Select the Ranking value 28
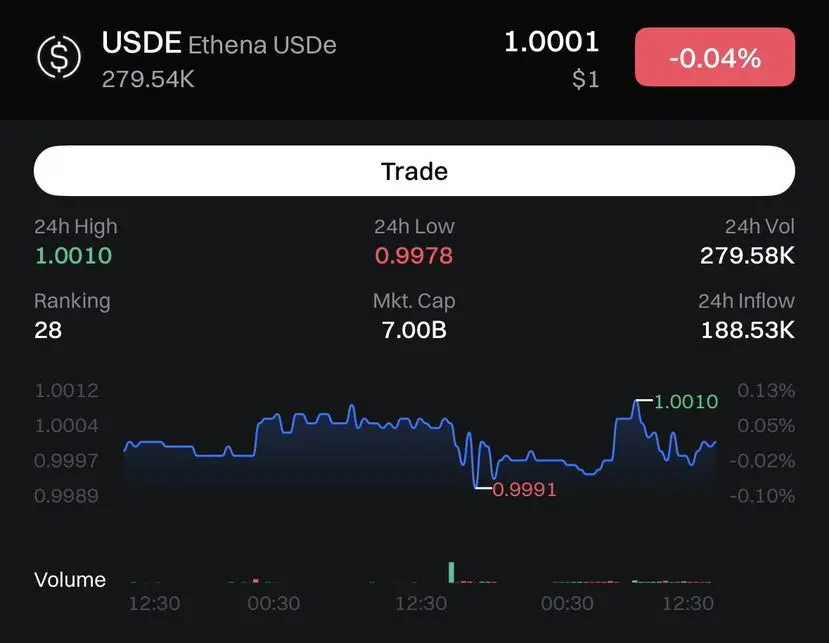Viewport: 829px width, 643px height. pos(48,330)
